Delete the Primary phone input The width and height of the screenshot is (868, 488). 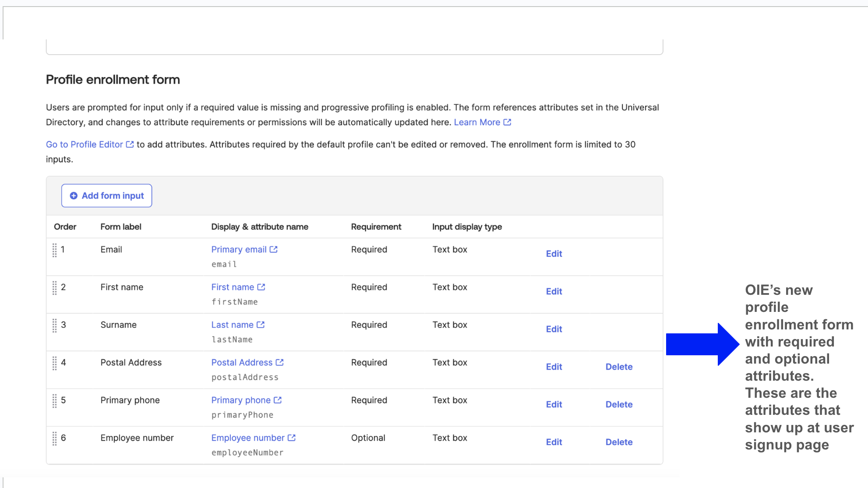[618, 404]
